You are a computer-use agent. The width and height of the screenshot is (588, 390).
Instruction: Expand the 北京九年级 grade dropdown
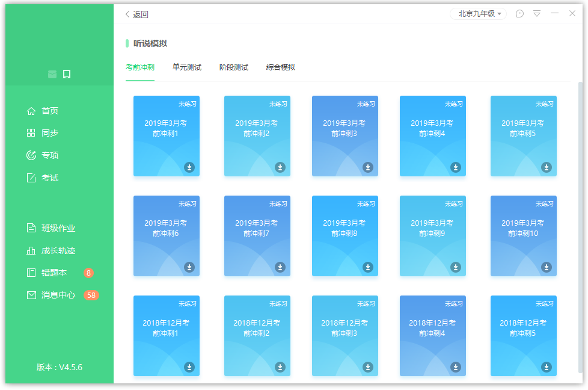479,14
